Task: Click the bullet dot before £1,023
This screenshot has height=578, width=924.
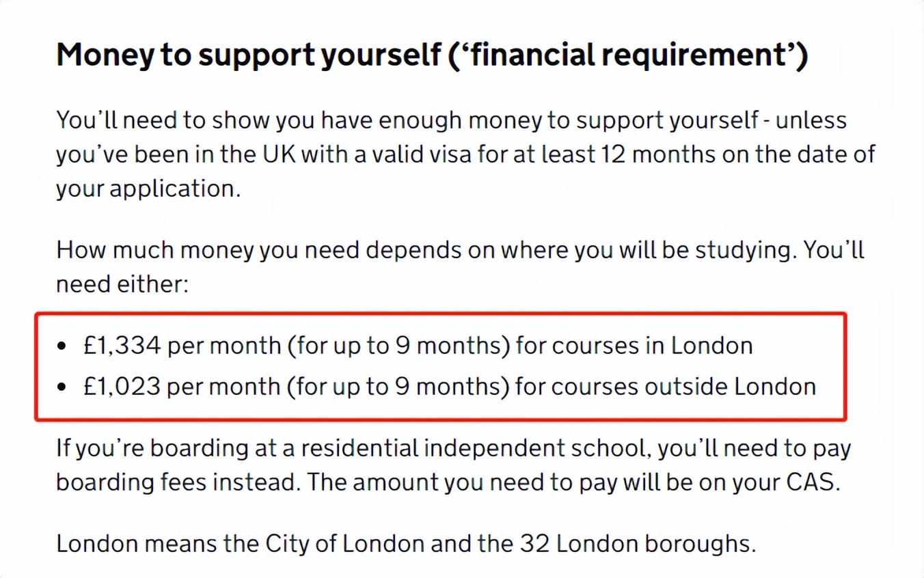Action: click(63, 387)
